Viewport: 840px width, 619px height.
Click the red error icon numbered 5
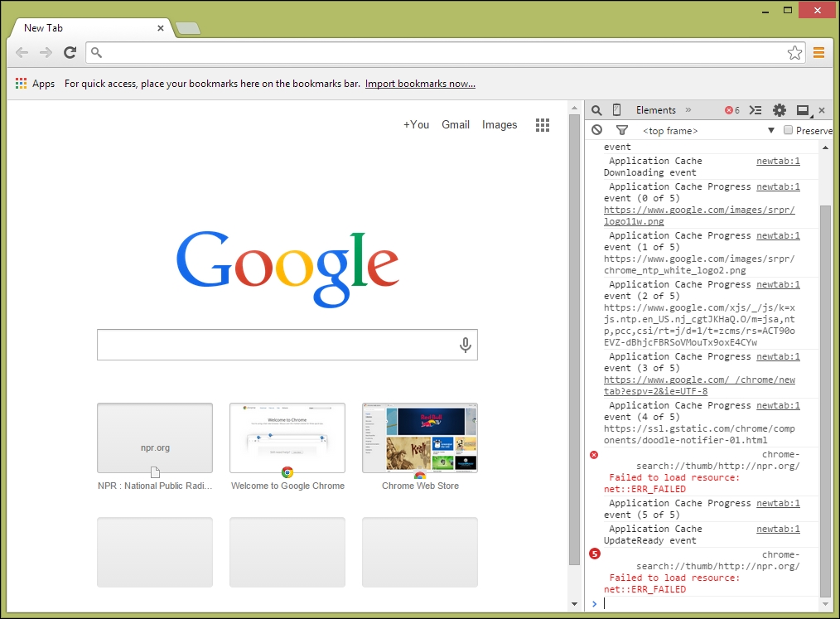point(595,554)
